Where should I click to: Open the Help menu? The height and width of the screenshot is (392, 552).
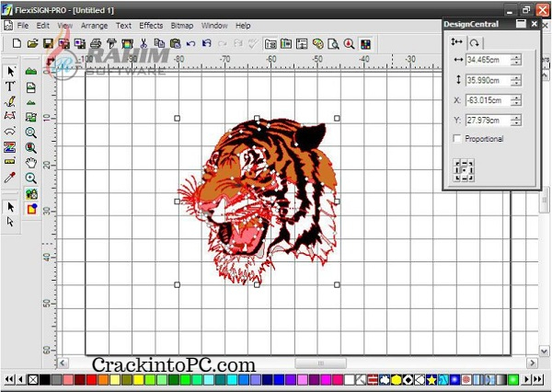coord(243,26)
